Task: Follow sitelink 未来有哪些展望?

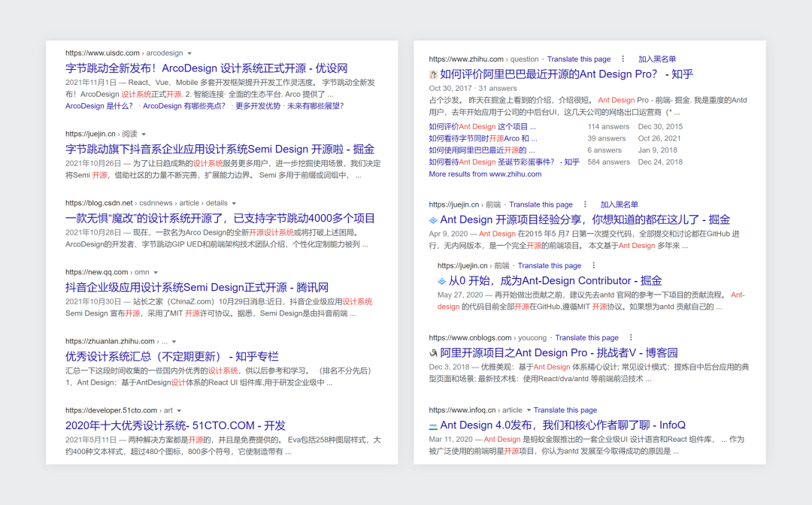Action: tap(315, 106)
